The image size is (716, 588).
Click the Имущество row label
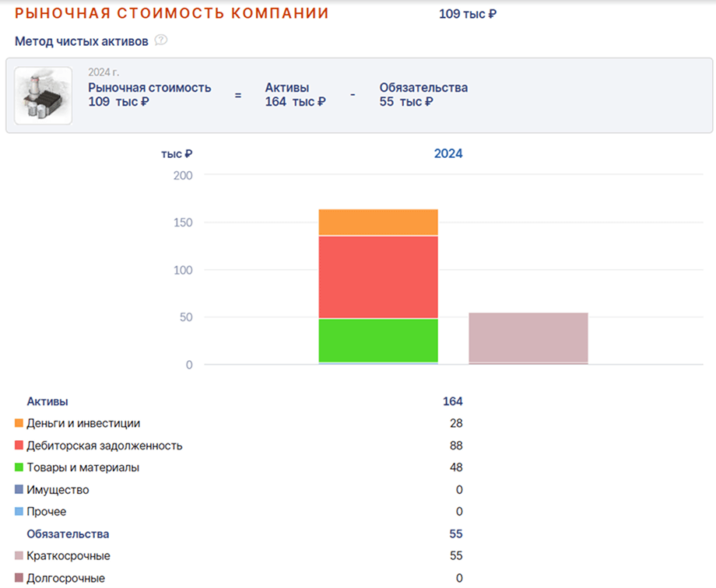(x=58, y=490)
